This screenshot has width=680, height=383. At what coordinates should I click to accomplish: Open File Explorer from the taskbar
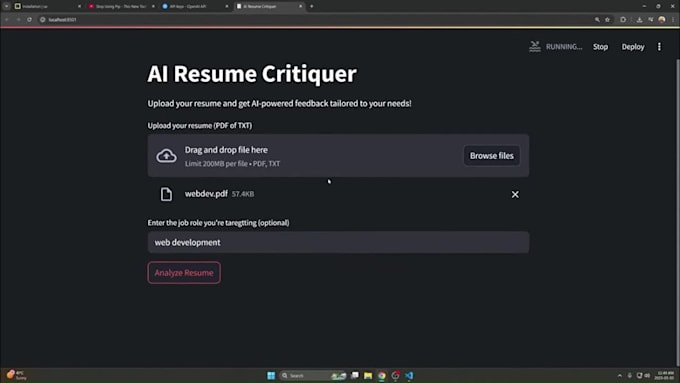(368, 376)
